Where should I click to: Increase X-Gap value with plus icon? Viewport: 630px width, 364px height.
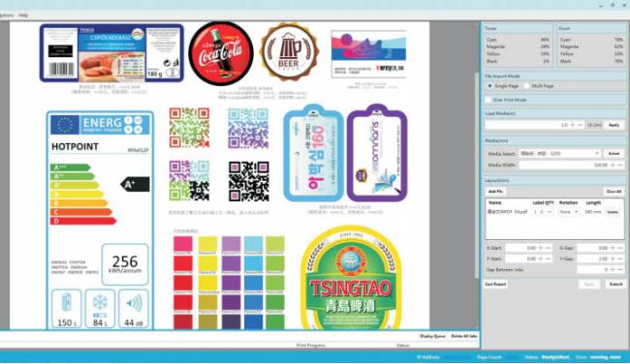pyautogui.click(x=613, y=248)
